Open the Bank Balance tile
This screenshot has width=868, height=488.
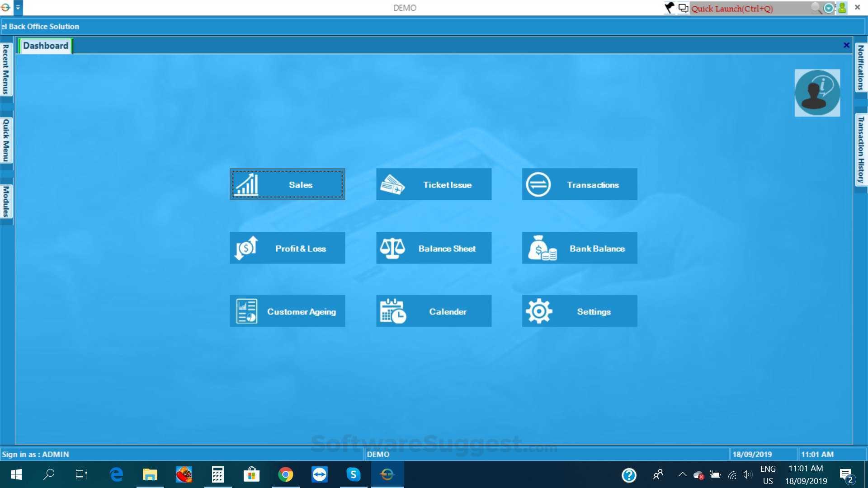tap(579, 248)
